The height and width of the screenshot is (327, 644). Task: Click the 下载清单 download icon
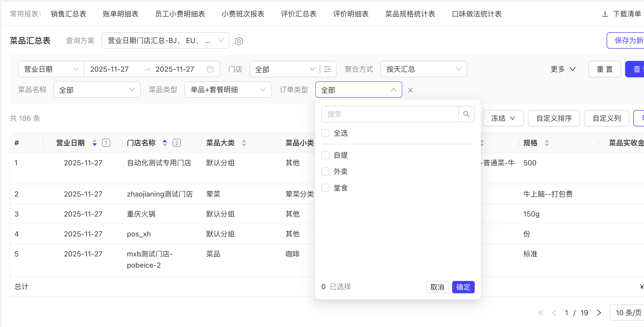[x=605, y=14]
